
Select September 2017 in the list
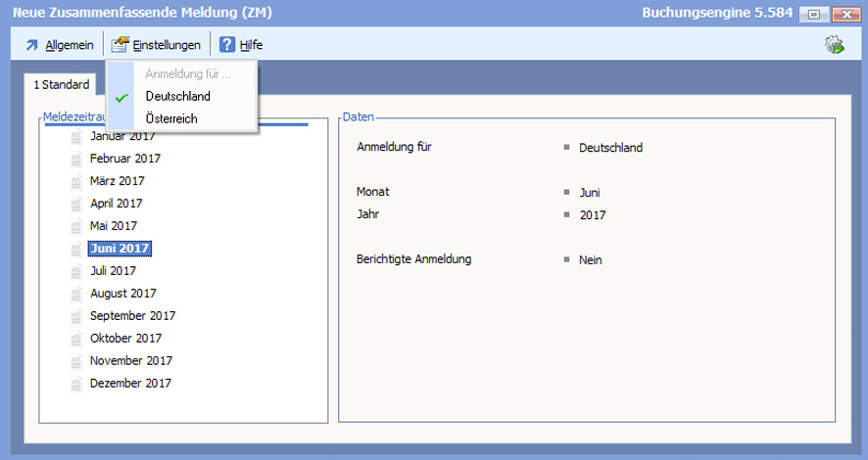coord(132,316)
